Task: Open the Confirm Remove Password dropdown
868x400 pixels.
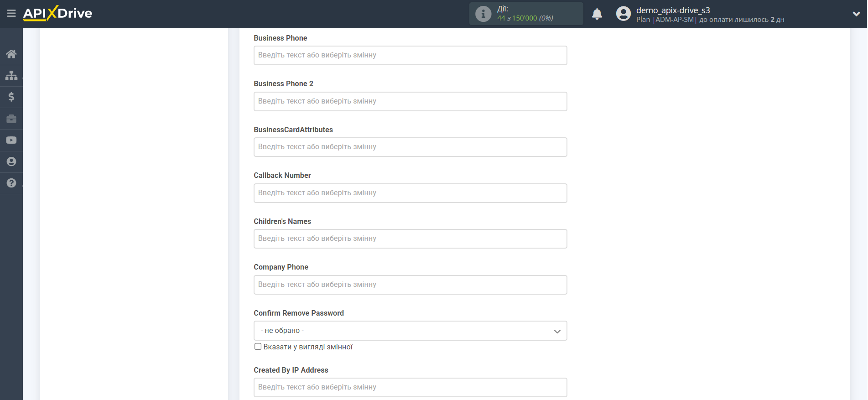Action: pos(410,331)
